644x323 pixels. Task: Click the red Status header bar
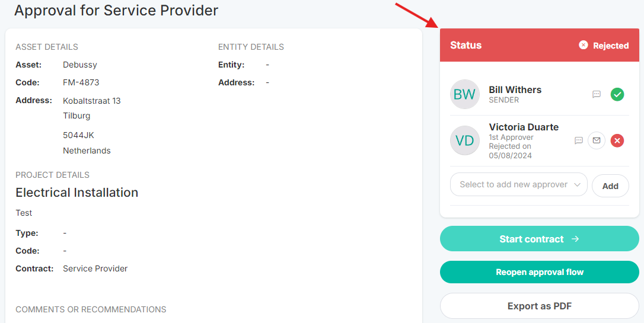pyautogui.click(x=539, y=45)
